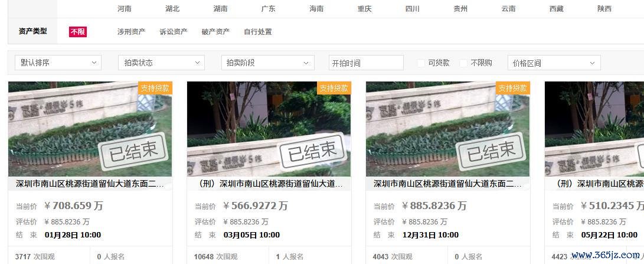This screenshot has height=264, width=644.
Task: Choose asset type 自行处置
Action: click(258, 32)
